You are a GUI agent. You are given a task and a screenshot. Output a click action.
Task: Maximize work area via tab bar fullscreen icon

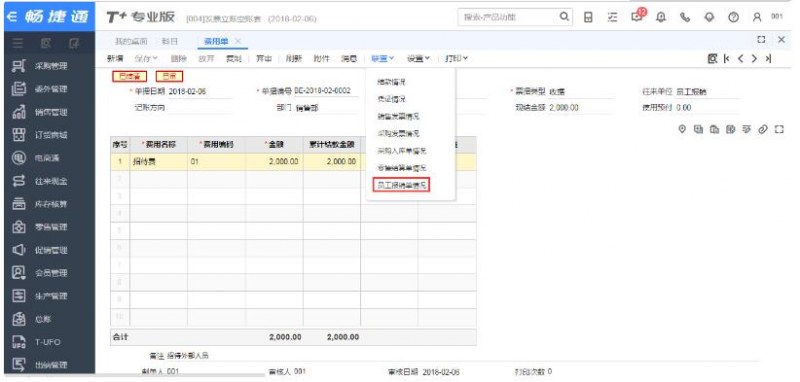(x=761, y=40)
